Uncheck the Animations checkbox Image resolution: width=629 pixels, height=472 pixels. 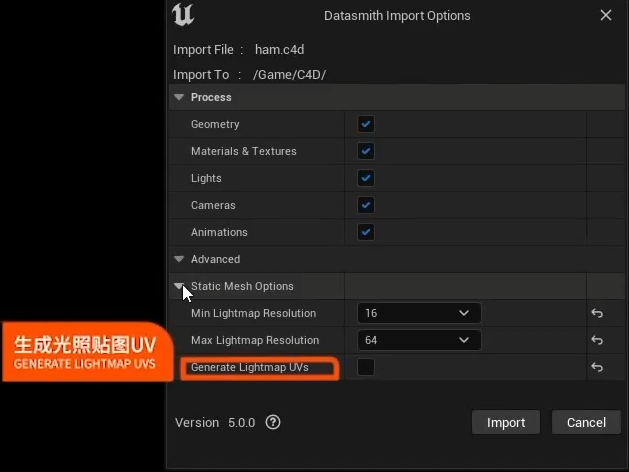click(x=366, y=232)
